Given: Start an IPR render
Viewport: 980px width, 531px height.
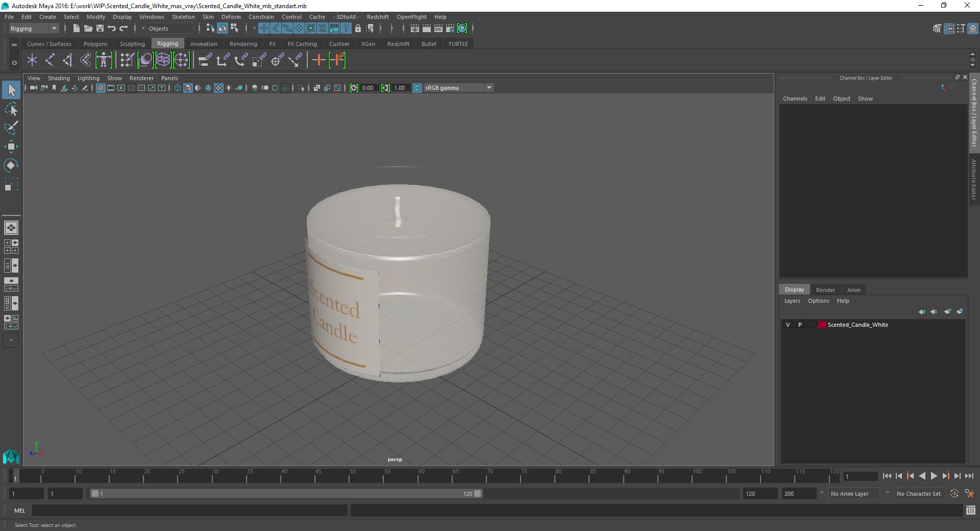Looking at the screenshot, I should pyautogui.click(x=438, y=29).
